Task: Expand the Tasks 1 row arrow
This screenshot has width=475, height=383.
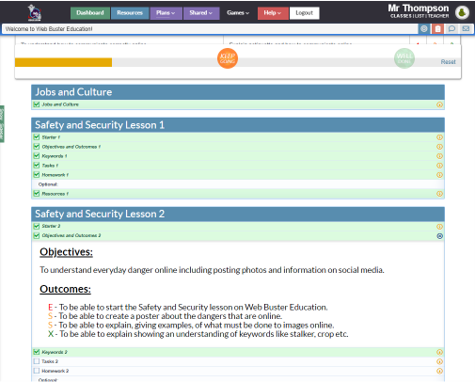Action: tap(440, 166)
